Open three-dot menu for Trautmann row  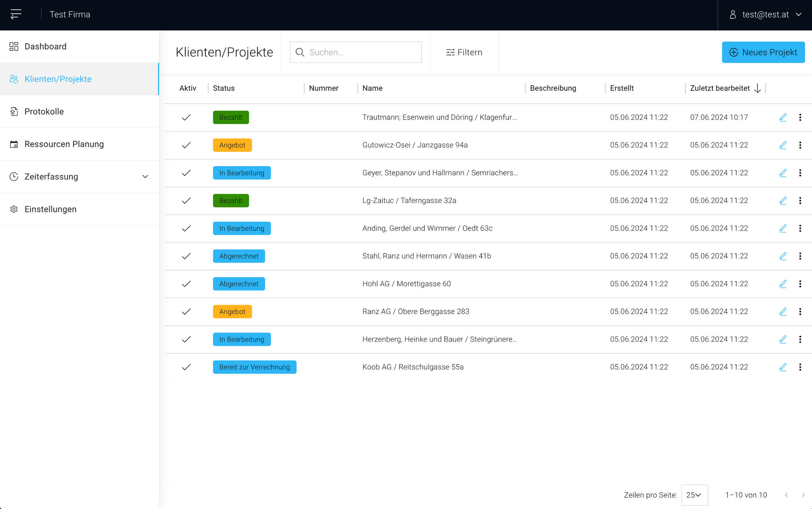tap(800, 117)
